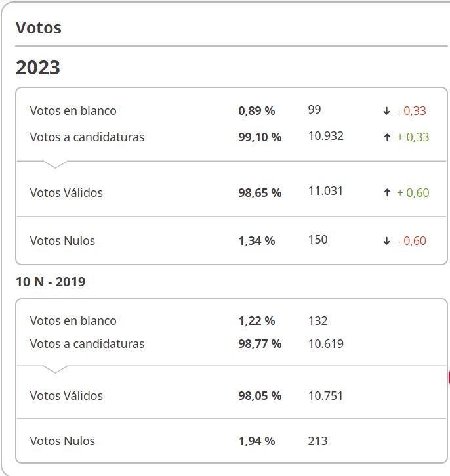Click the green +0,33 change value
Image resolution: width=450 pixels, height=476 pixels.
coord(413,137)
